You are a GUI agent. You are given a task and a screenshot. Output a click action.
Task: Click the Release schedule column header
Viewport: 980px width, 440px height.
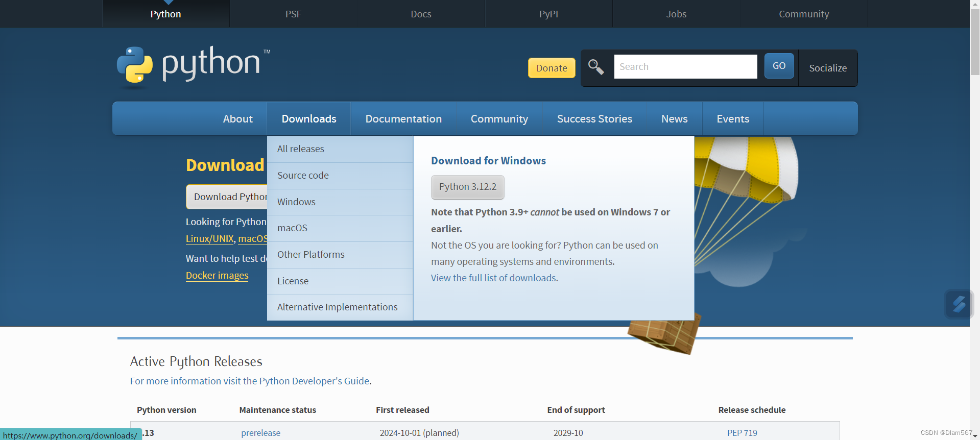click(x=752, y=410)
